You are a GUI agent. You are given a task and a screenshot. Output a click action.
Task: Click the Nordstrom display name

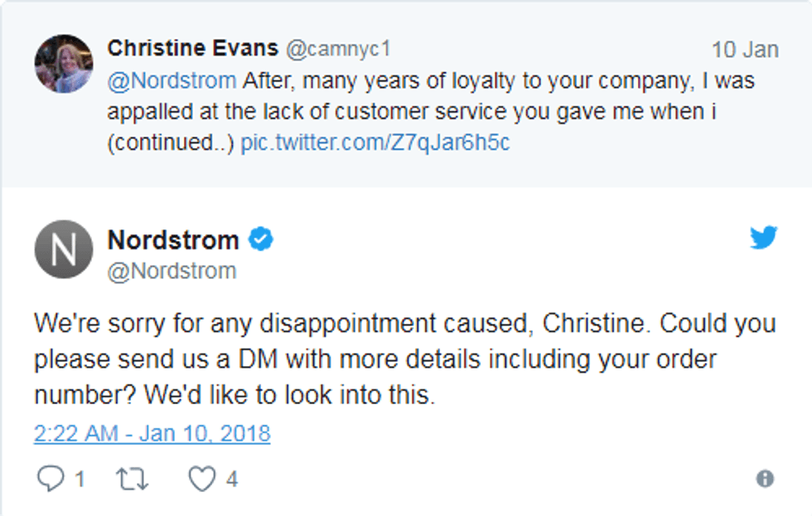coord(172,240)
